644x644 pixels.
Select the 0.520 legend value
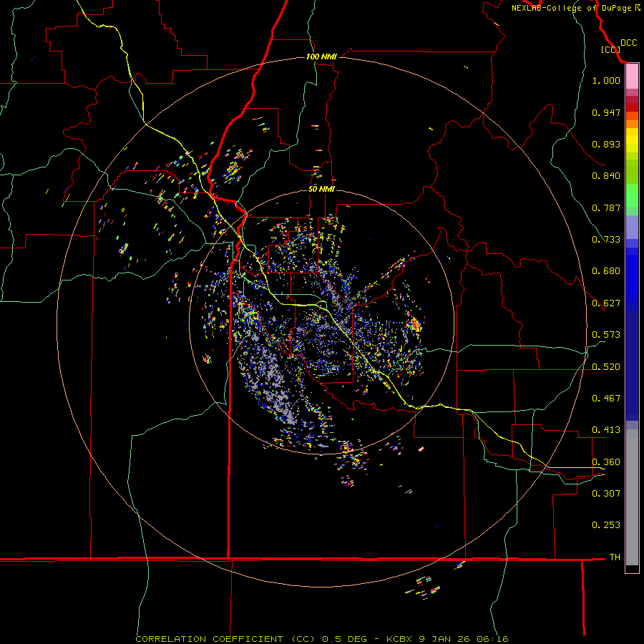(x=606, y=367)
